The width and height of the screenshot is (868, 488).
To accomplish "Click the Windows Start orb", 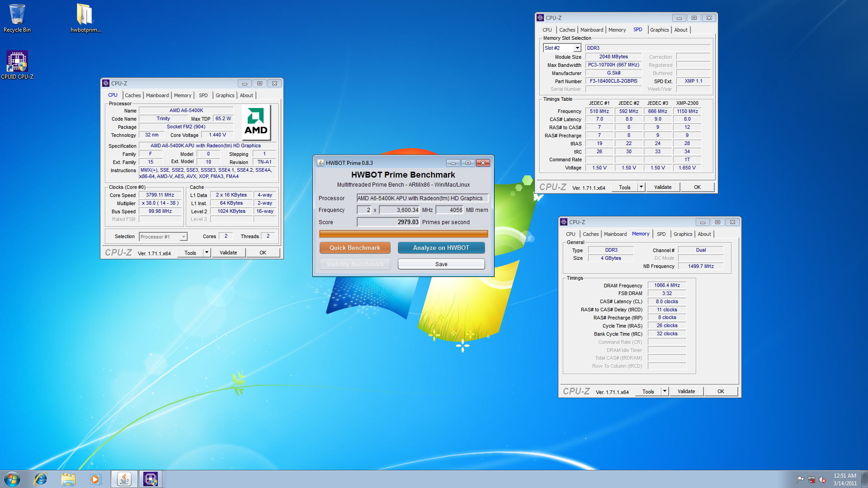I will 12,479.
